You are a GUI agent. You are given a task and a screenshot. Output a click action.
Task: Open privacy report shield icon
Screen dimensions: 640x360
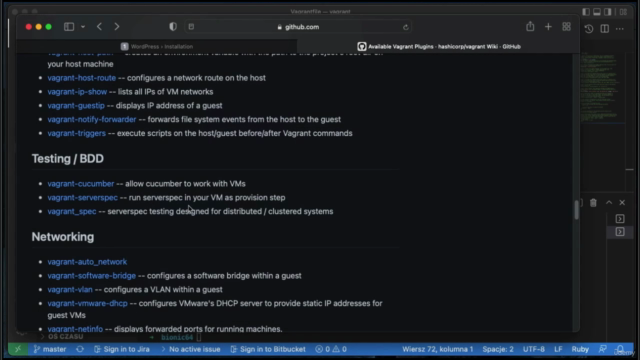pyautogui.click(x=173, y=27)
